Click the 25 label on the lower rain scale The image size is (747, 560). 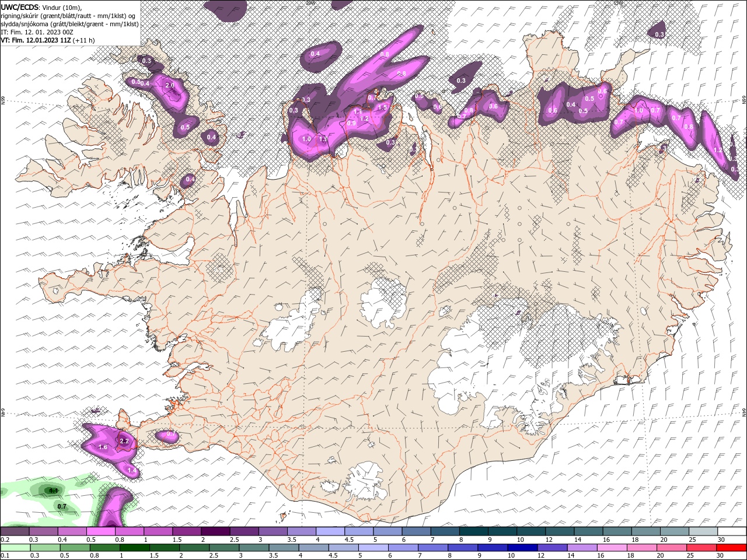(690, 556)
